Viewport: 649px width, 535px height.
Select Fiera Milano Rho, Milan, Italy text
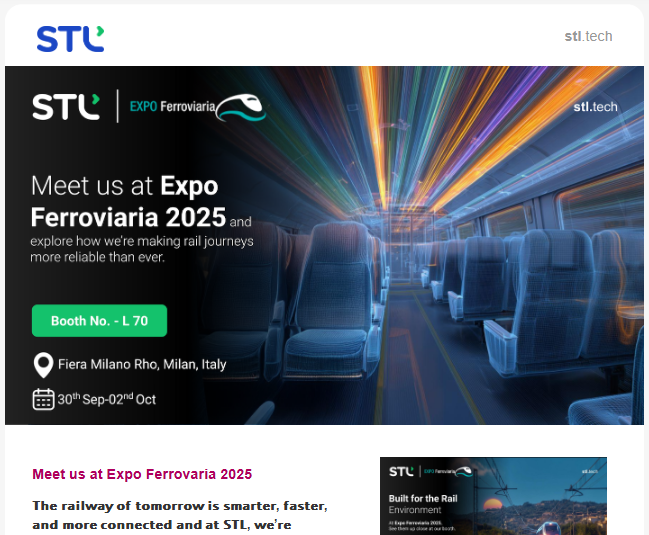(x=142, y=365)
